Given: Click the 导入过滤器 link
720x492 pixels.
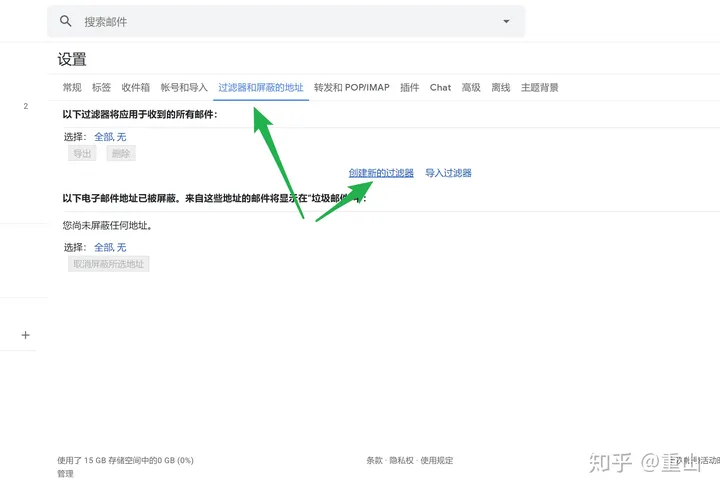Looking at the screenshot, I should click(x=448, y=173).
